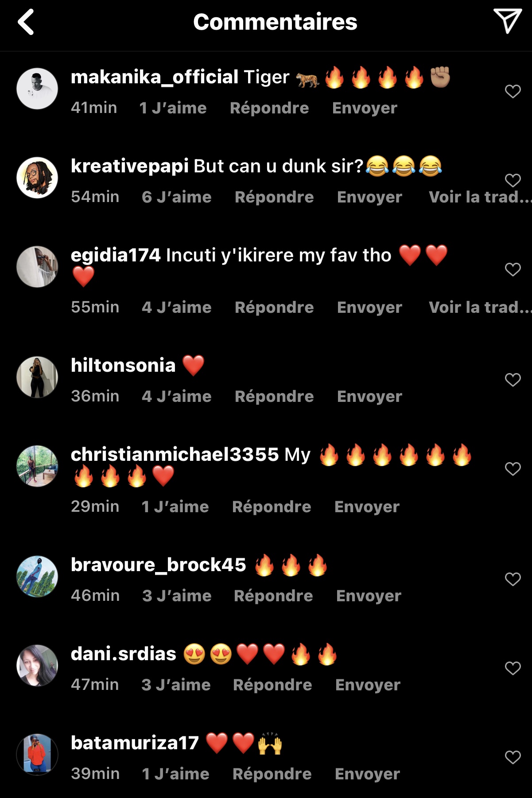
Task: Open makanika_official's profile picture
Action: pos(37,89)
